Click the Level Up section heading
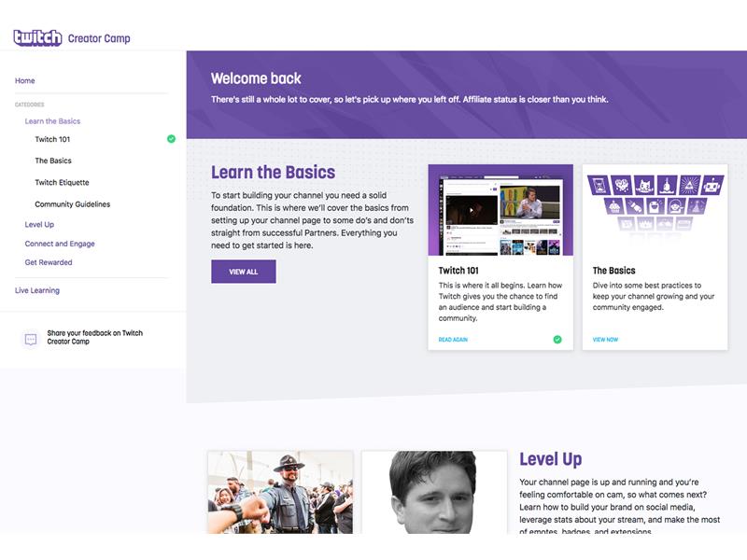The height and width of the screenshot is (560, 747). [550, 459]
